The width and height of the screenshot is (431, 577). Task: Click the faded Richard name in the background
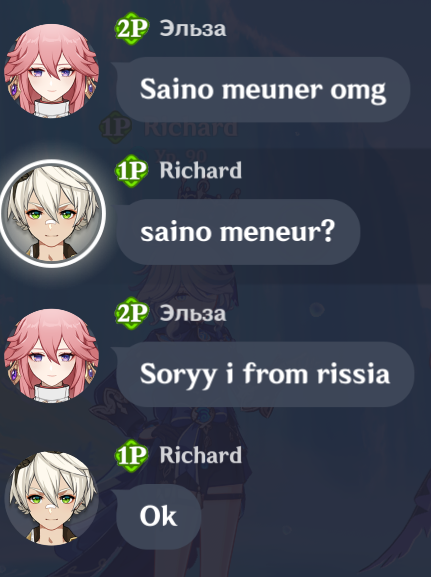click(x=191, y=129)
